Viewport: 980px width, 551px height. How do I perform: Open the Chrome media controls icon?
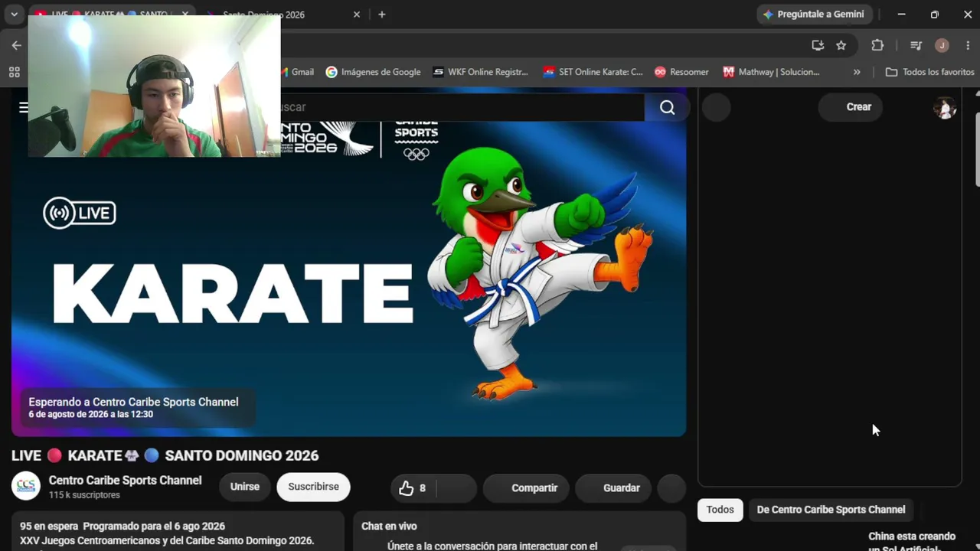(x=916, y=45)
